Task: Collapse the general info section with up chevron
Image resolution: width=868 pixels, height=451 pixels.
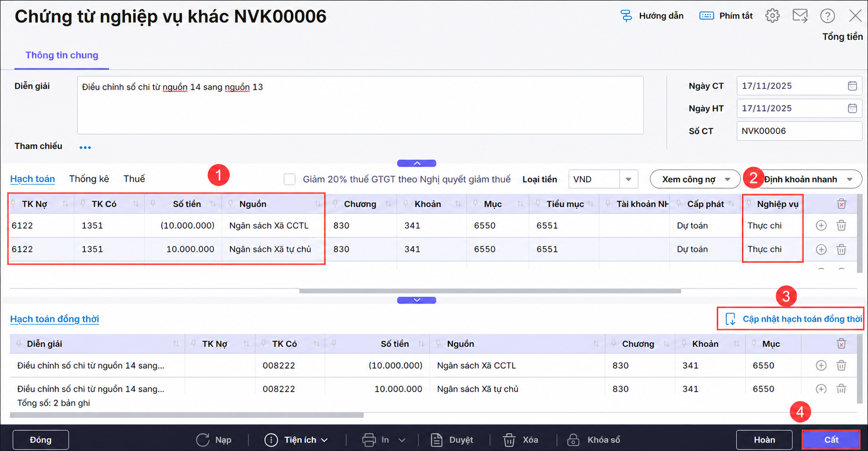Action: point(417,163)
